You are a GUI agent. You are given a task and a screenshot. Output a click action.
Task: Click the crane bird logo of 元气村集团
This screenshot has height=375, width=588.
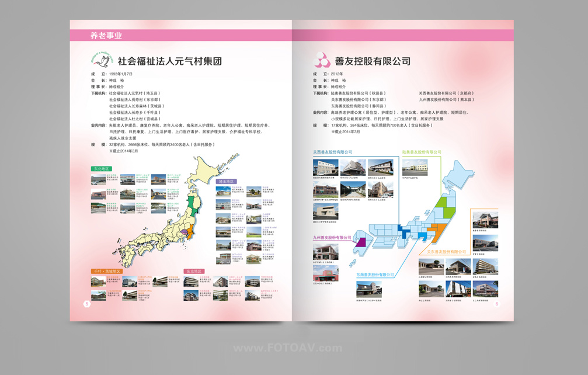pyautogui.click(x=102, y=60)
